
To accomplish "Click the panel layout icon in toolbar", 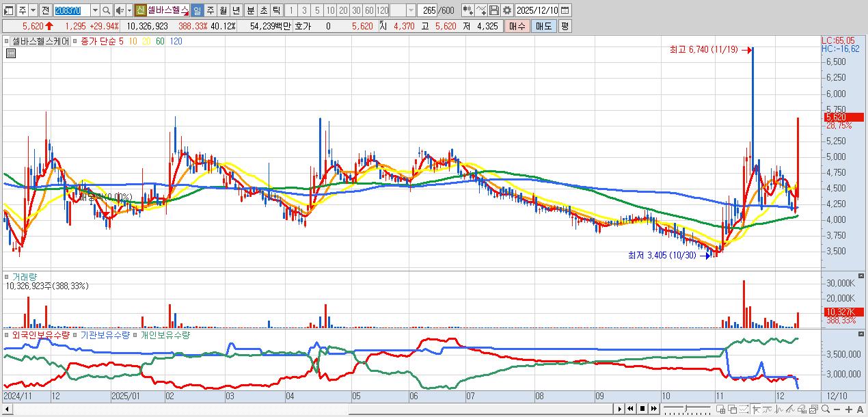I will [8, 11].
